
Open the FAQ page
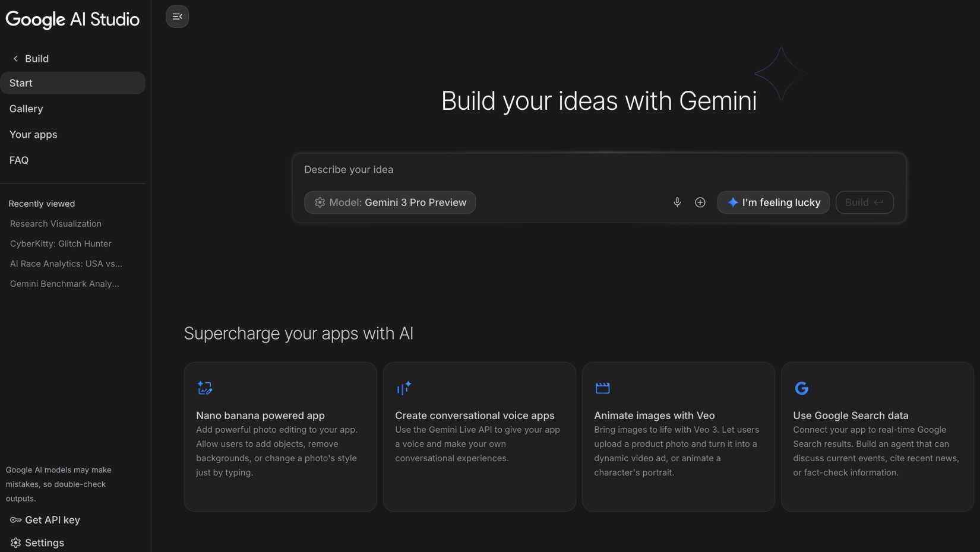[x=18, y=160]
